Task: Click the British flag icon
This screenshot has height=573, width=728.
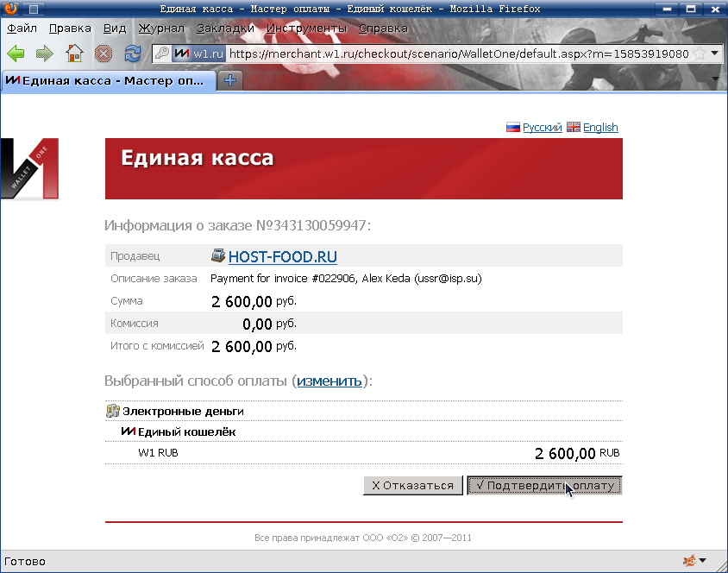Action: [x=574, y=127]
